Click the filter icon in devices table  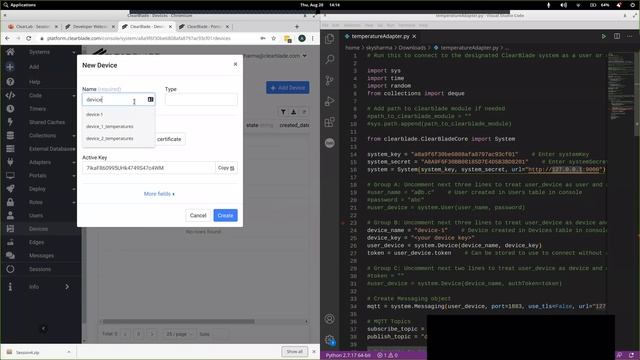tap(283, 111)
